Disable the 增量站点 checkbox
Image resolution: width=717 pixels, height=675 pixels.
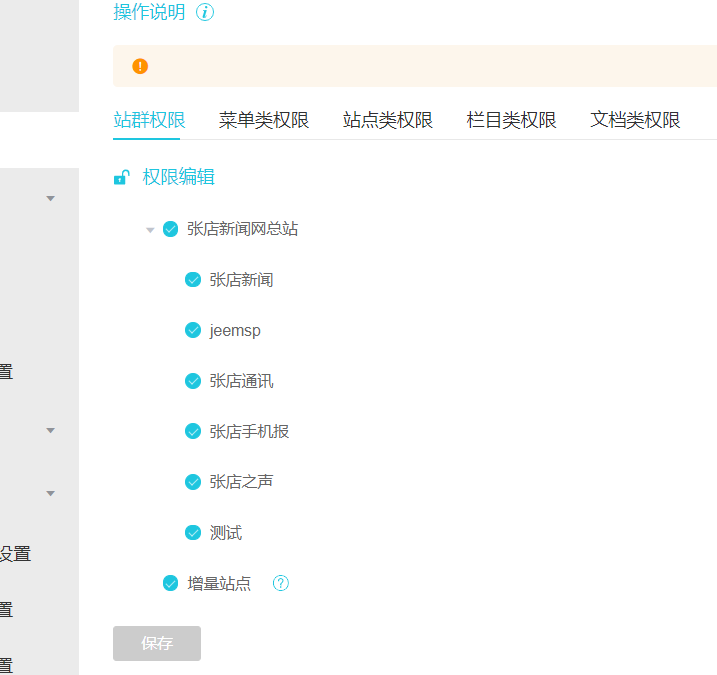[171, 583]
